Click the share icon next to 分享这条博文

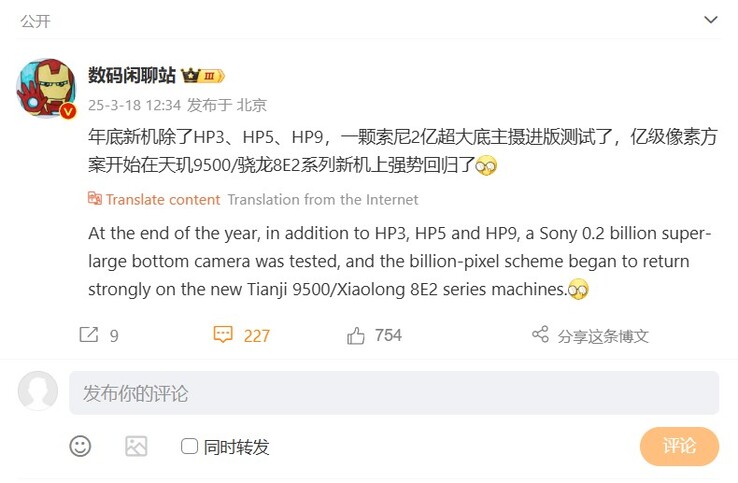540,334
